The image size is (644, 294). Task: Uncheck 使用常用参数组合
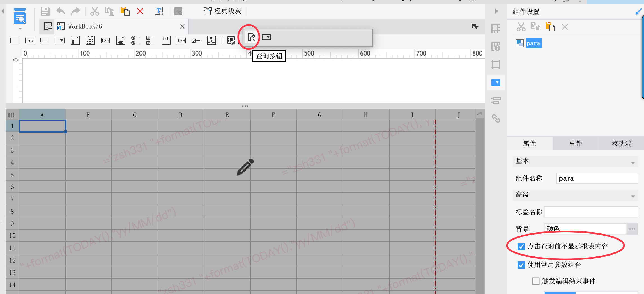coord(521,265)
